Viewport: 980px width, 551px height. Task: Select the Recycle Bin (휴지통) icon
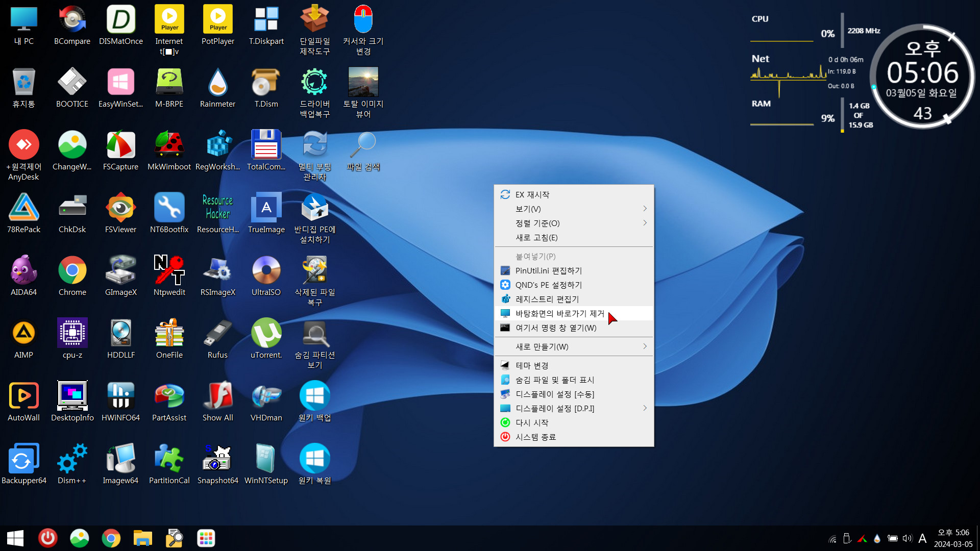coord(23,88)
